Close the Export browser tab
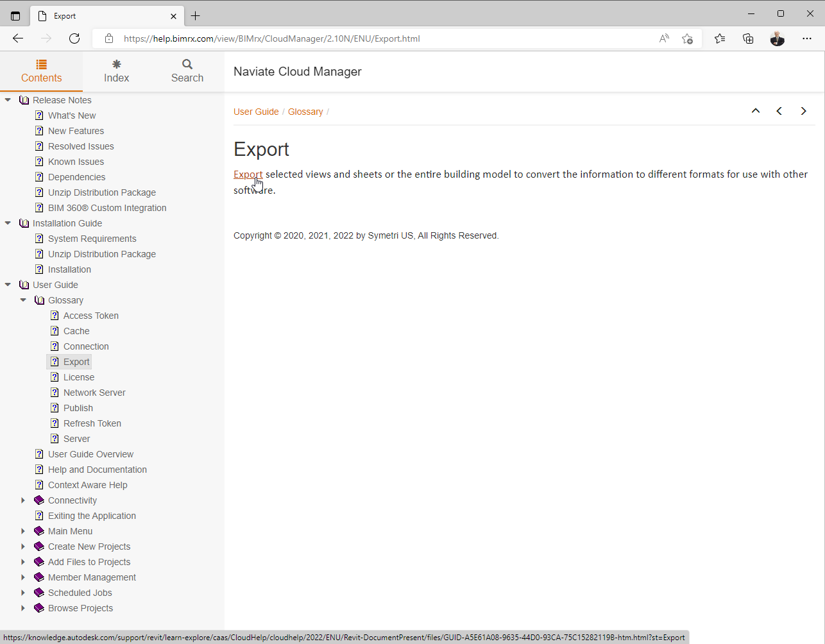 click(x=173, y=16)
